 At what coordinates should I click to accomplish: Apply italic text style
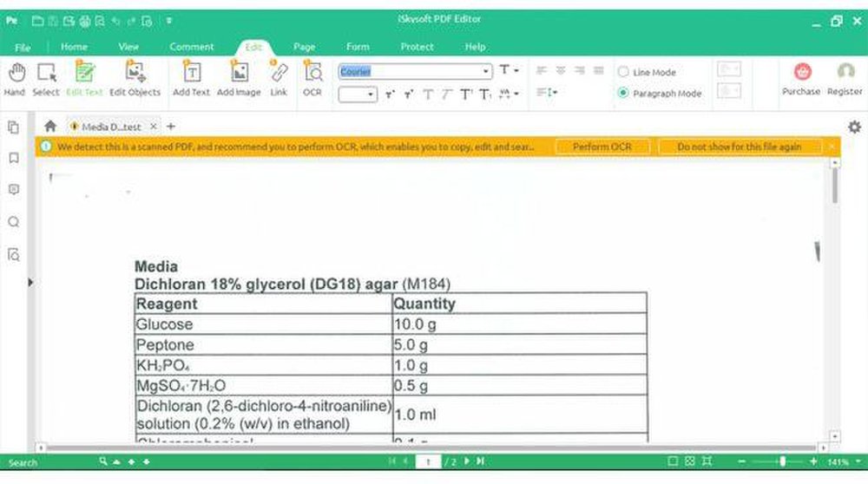pos(446,94)
